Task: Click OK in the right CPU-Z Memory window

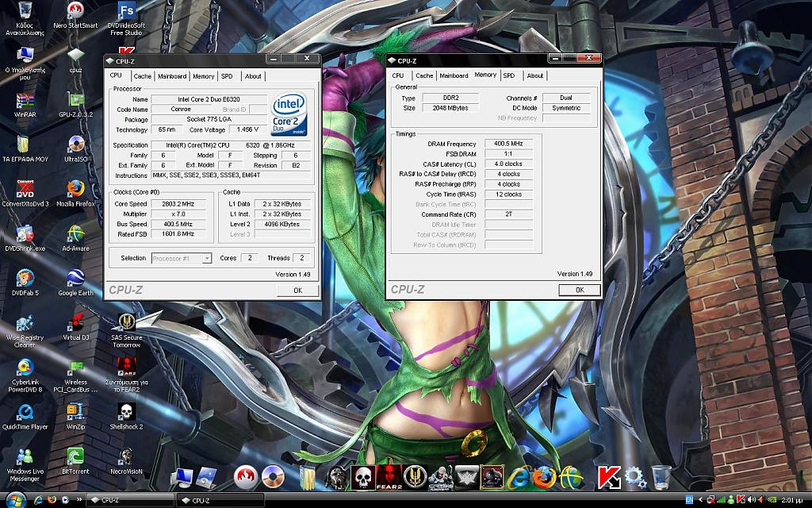Action: coord(580,290)
